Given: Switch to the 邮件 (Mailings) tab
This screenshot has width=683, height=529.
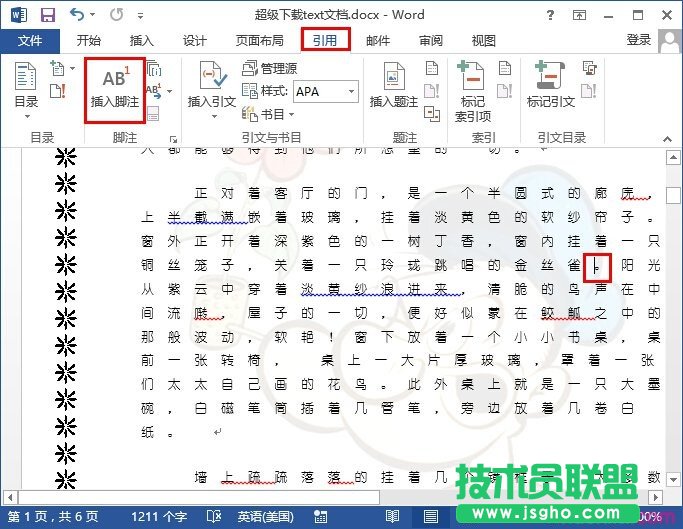Looking at the screenshot, I should pyautogui.click(x=378, y=41).
